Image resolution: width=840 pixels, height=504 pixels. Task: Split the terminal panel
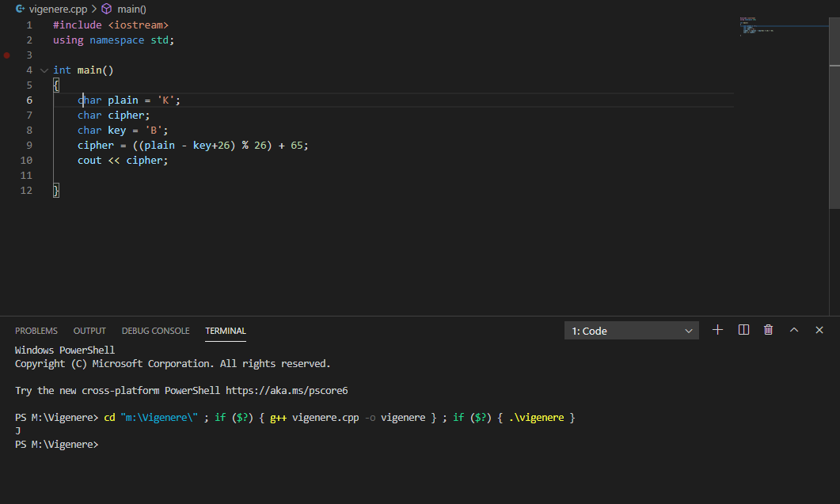(x=743, y=330)
